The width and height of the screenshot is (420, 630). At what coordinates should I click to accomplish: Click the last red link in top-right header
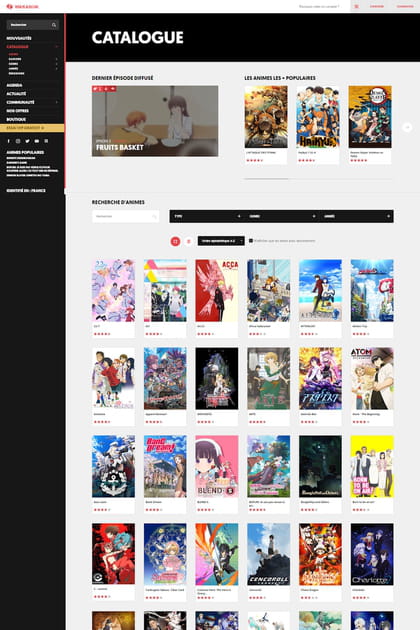click(405, 6)
